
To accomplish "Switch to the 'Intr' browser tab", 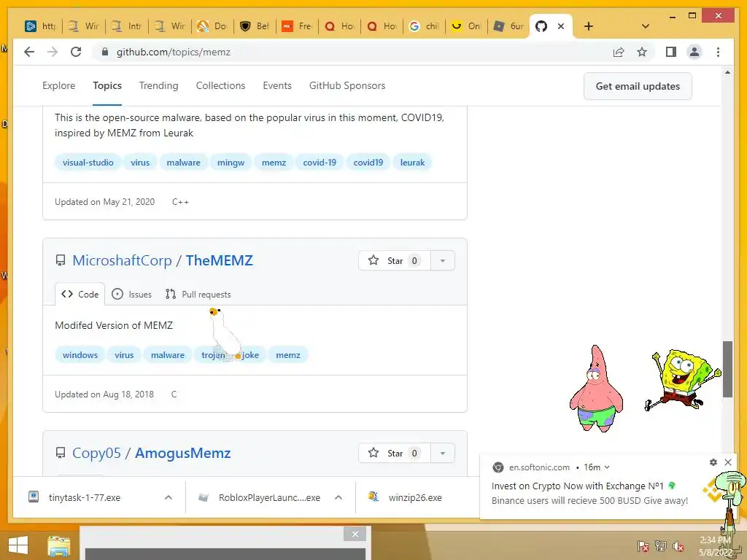I will pyautogui.click(x=126, y=26).
